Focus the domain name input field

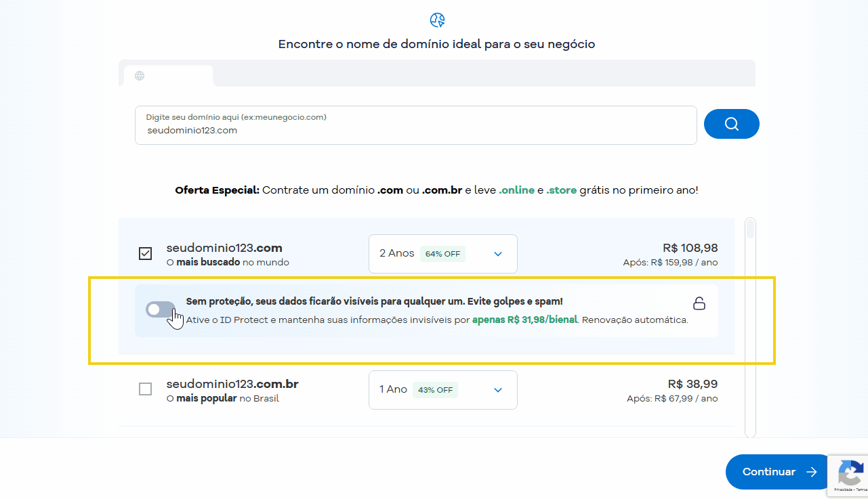(416, 125)
